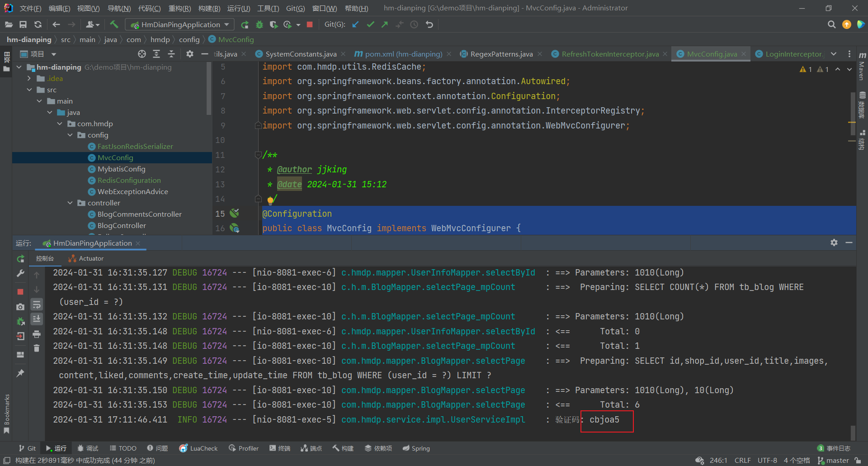Rollback changes with the undo arrow icon

(429, 24)
